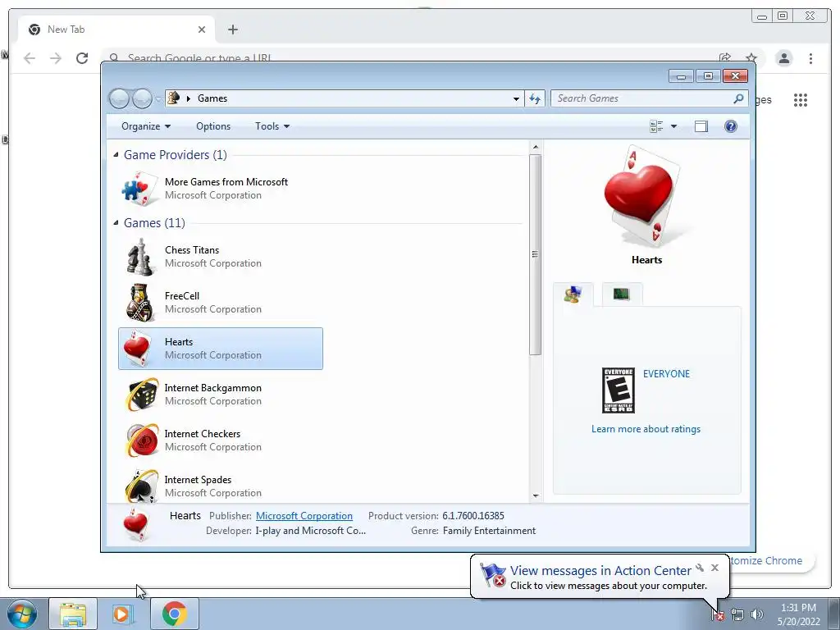Open the Action Center balloon wrench settings

pyautogui.click(x=700, y=568)
